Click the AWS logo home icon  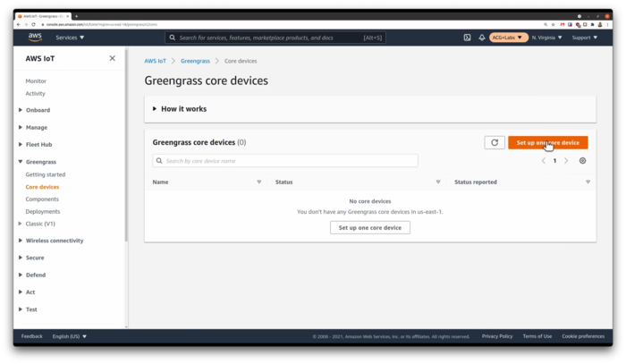[x=35, y=38]
